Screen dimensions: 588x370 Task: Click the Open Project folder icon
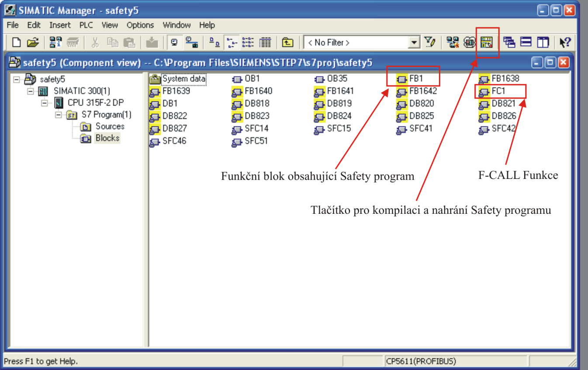[x=33, y=42]
